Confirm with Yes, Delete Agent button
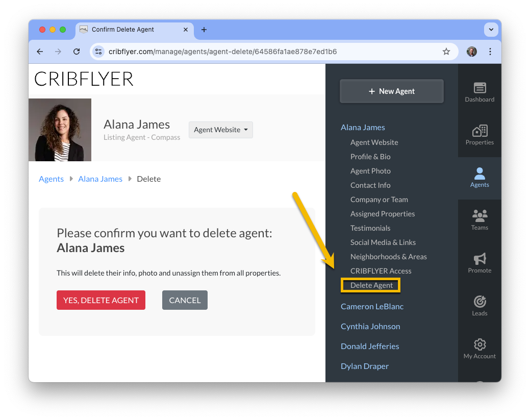This screenshot has width=530, height=420. coord(100,300)
